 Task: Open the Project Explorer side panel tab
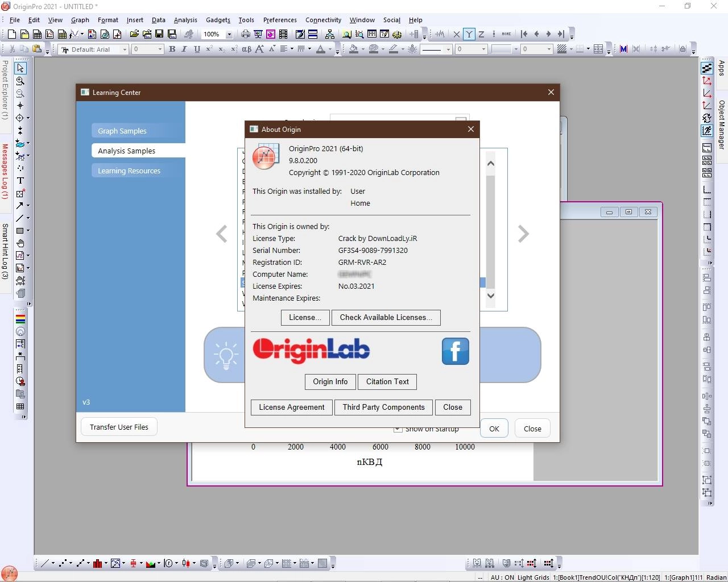[5, 89]
